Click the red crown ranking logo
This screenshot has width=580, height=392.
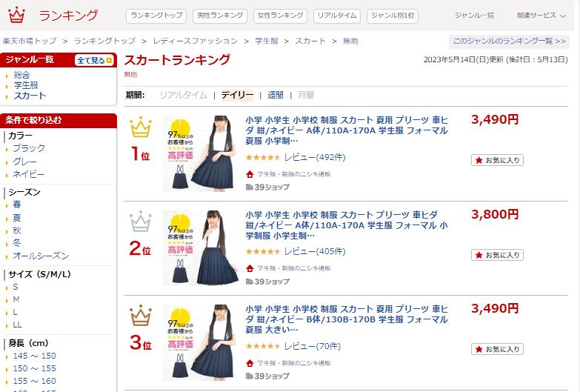tap(16, 15)
